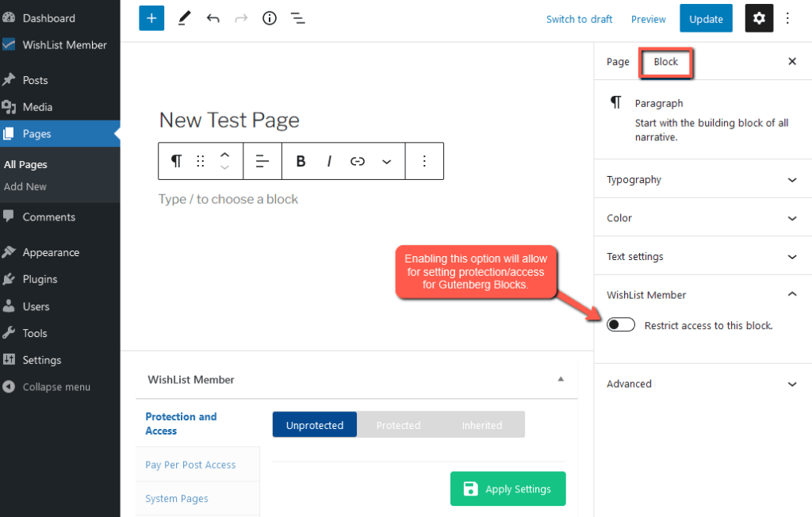Open document details info icon

point(270,19)
